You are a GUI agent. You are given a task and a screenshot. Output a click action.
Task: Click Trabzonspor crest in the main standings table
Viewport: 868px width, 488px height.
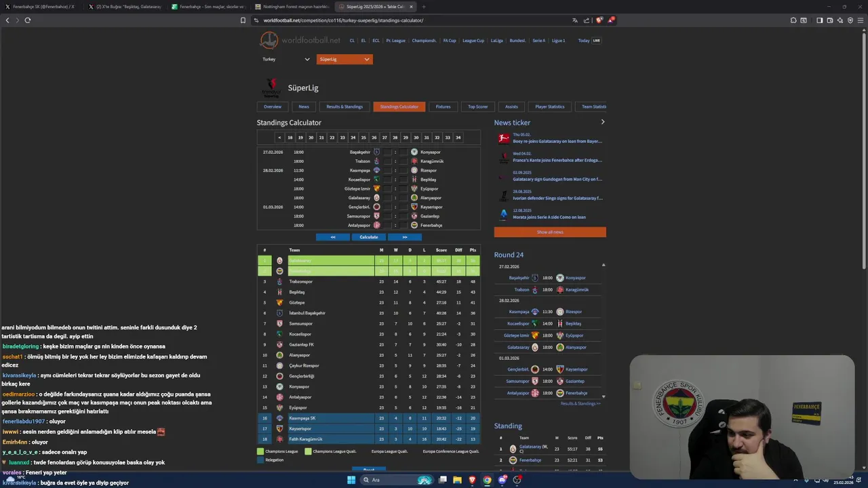pos(279,281)
